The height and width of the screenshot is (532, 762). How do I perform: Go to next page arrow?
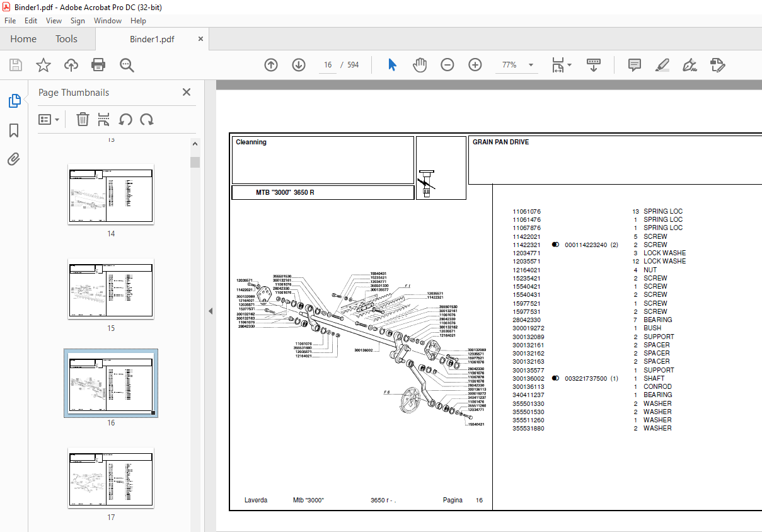pos(299,65)
